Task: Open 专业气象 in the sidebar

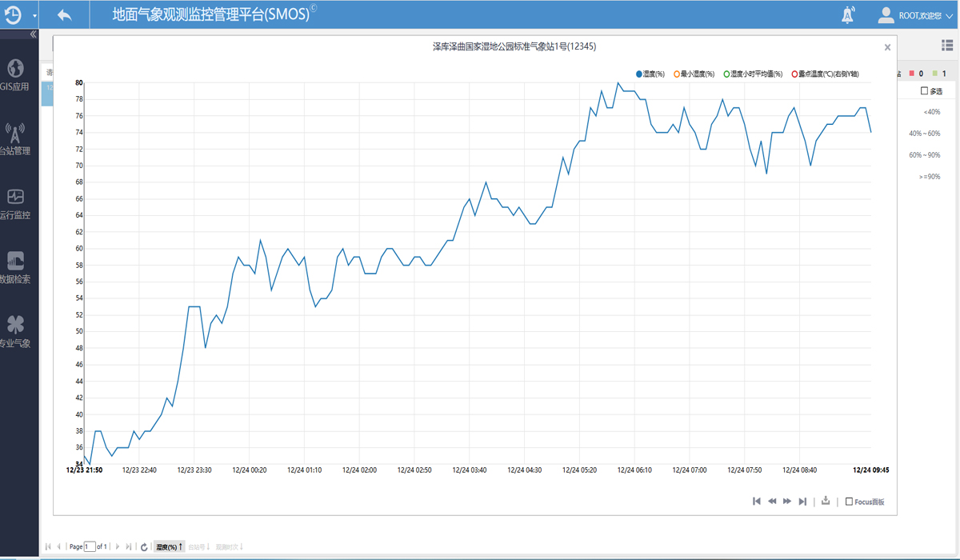Action: point(15,331)
